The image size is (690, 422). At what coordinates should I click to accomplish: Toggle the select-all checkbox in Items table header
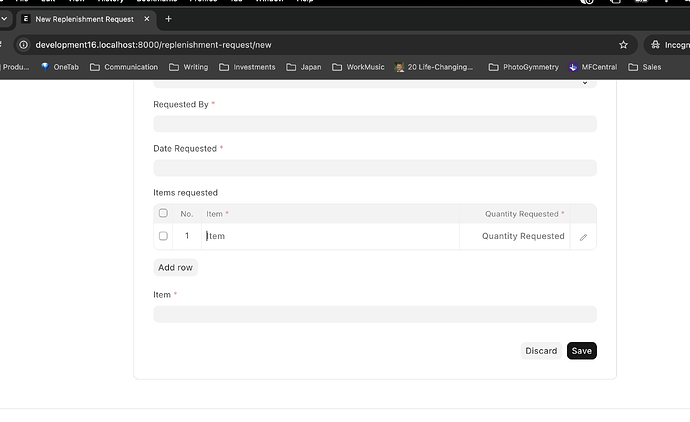(x=163, y=213)
